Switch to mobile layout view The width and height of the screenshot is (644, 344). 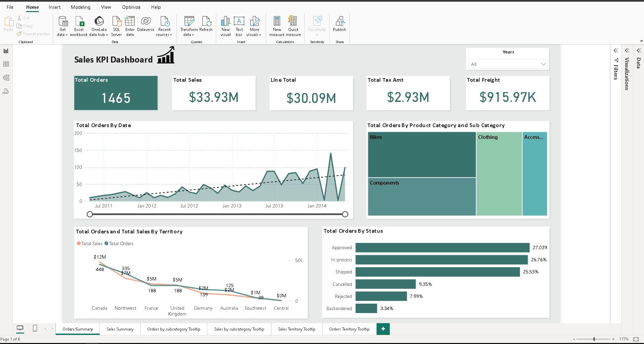35,329
